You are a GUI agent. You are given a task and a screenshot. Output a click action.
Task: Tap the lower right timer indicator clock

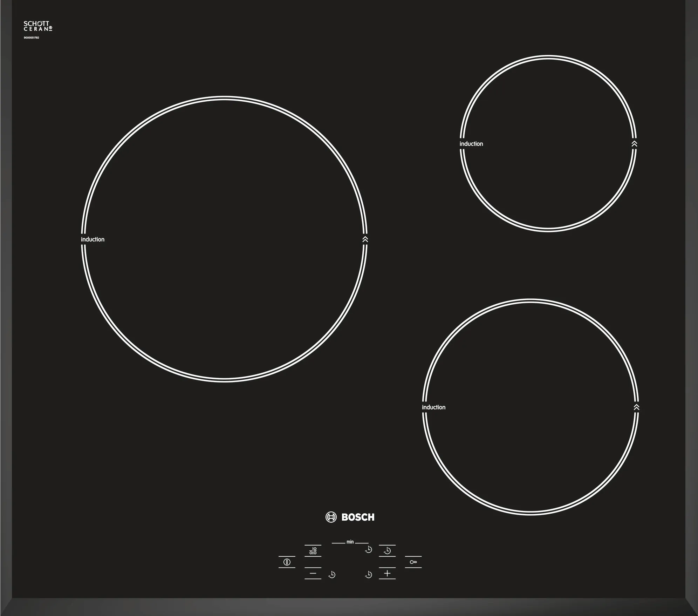click(368, 575)
